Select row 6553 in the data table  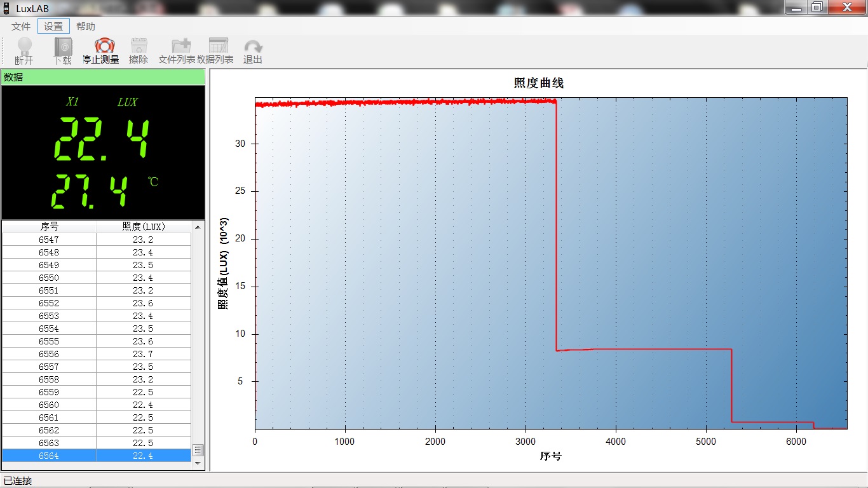pos(97,316)
